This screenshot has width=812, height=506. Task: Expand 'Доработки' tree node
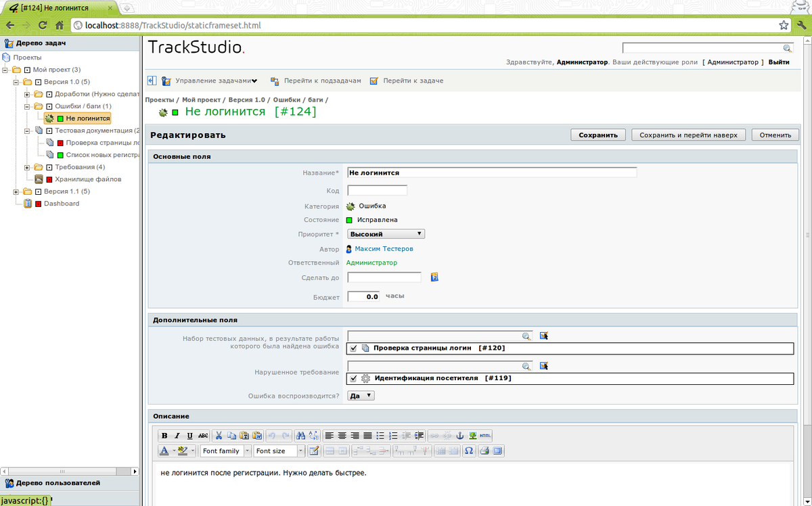(28, 94)
